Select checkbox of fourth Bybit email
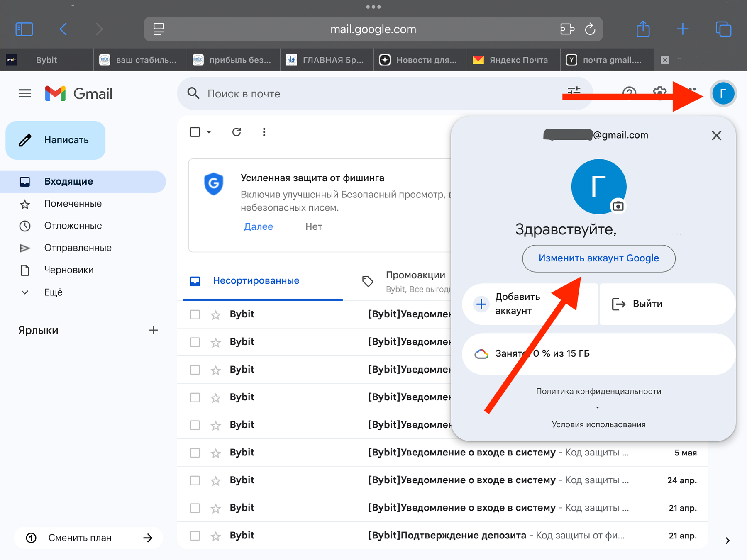 click(x=195, y=397)
